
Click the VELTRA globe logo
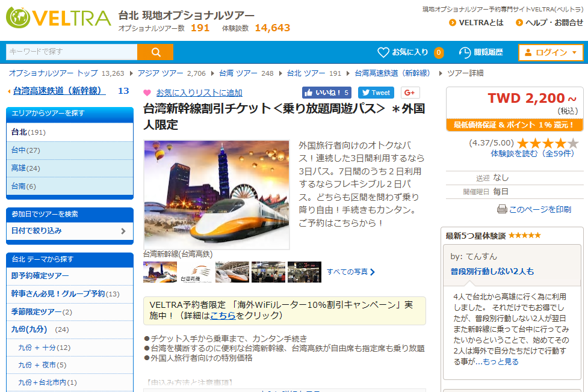pyautogui.click(x=18, y=17)
